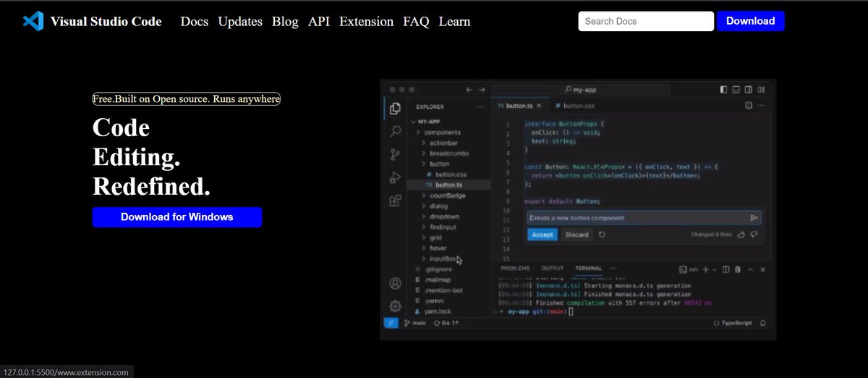The height and width of the screenshot is (378, 868).
Task: Open the FAQ nav link
Action: 416,22
